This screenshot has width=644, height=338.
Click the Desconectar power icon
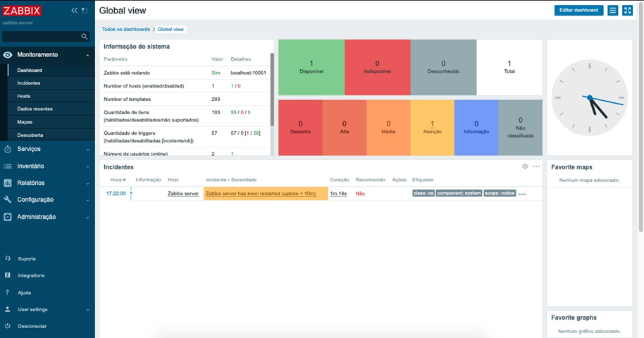coord(7,326)
